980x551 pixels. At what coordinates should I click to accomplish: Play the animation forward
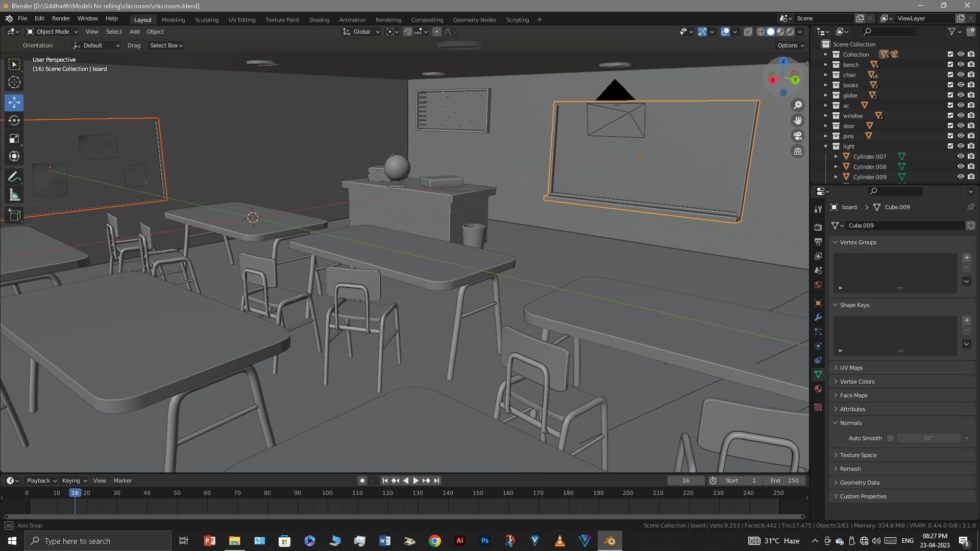(x=415, y=481)
